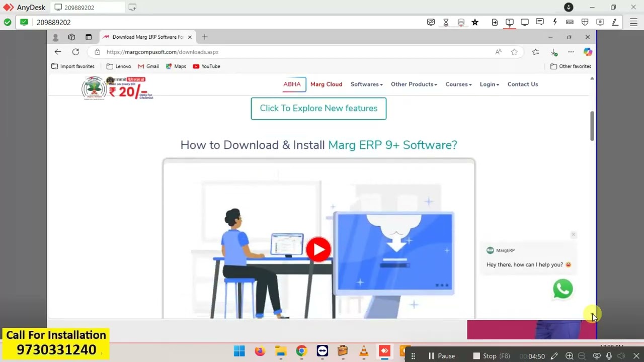Click AnyDesk new session monitor icon

132,8
